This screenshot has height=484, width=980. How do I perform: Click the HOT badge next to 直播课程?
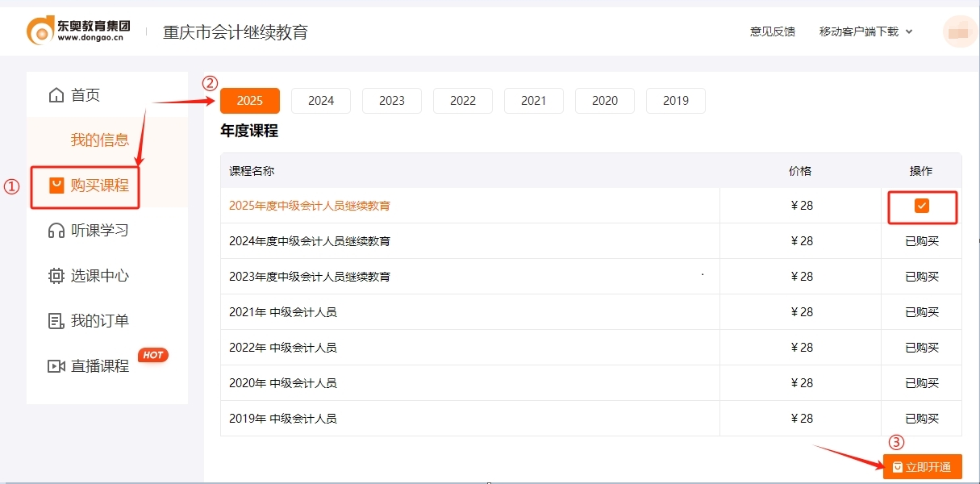click(x=152, y=355)
